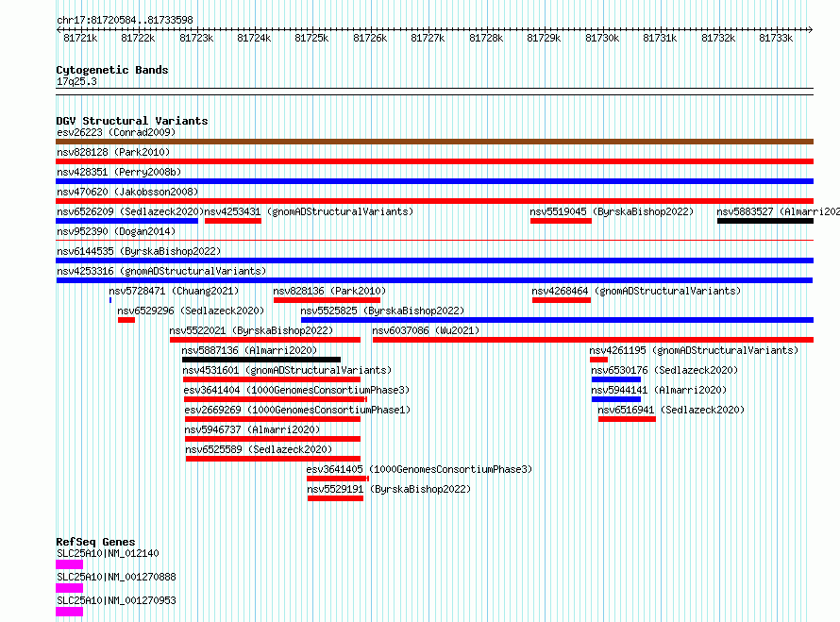Select the Cytogenetic Bands track title
This screenshot has height=622, width=840.
112,70
